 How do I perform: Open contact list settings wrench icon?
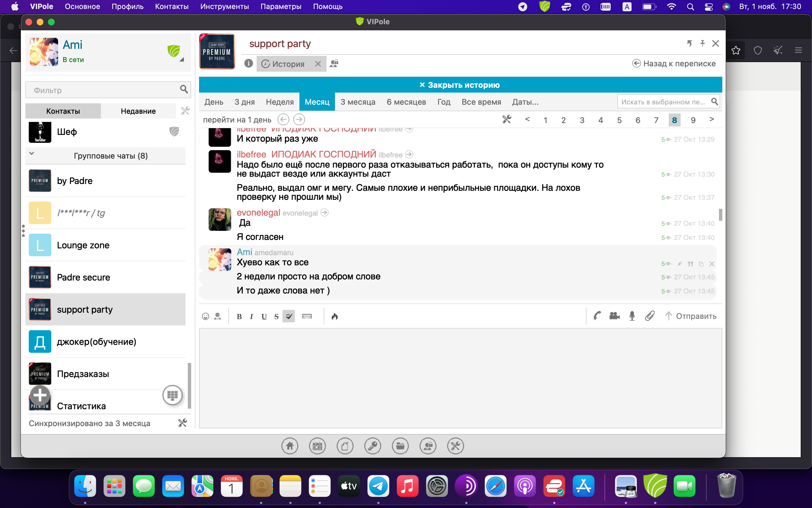(185, 111)
